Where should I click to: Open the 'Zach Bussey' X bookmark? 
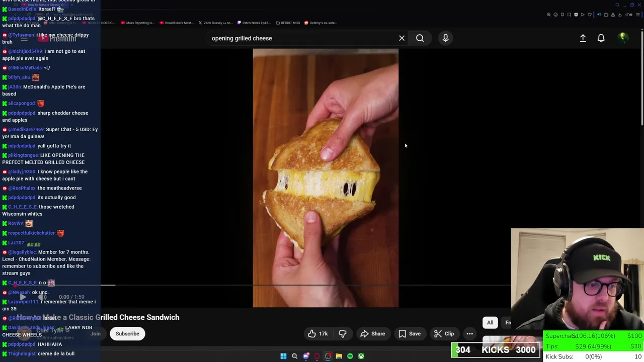pyautogui.click(x=215, y=23)
